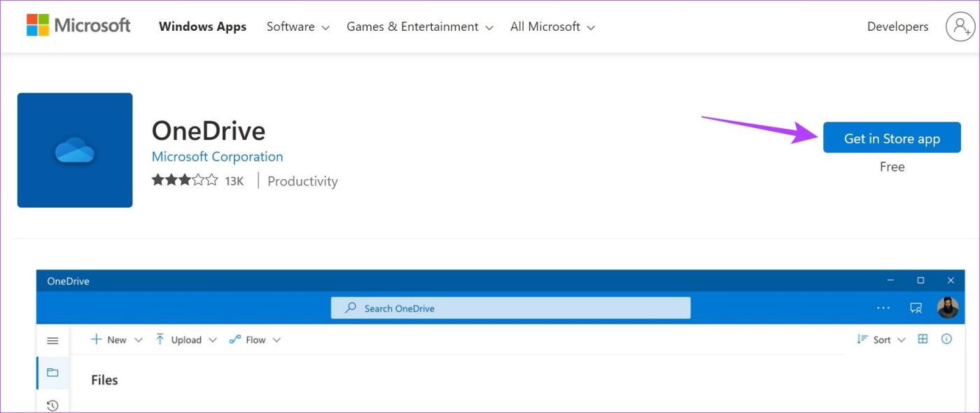Switch to grid view layout
The width and height of the screenshot is (980, 413).
(x=922, y=339)
